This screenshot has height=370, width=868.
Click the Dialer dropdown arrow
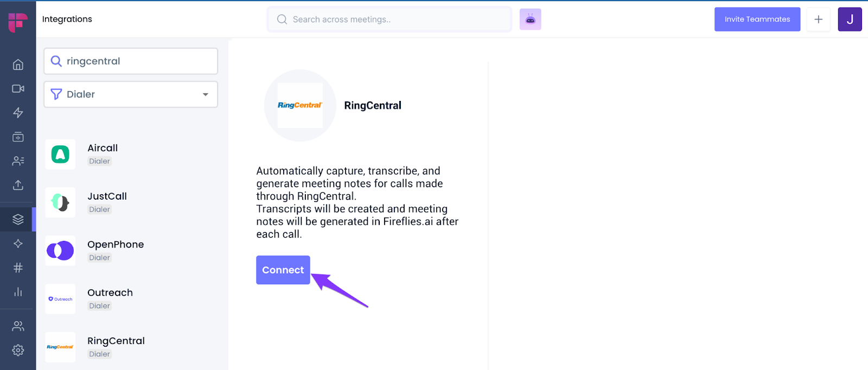[206, 94]
